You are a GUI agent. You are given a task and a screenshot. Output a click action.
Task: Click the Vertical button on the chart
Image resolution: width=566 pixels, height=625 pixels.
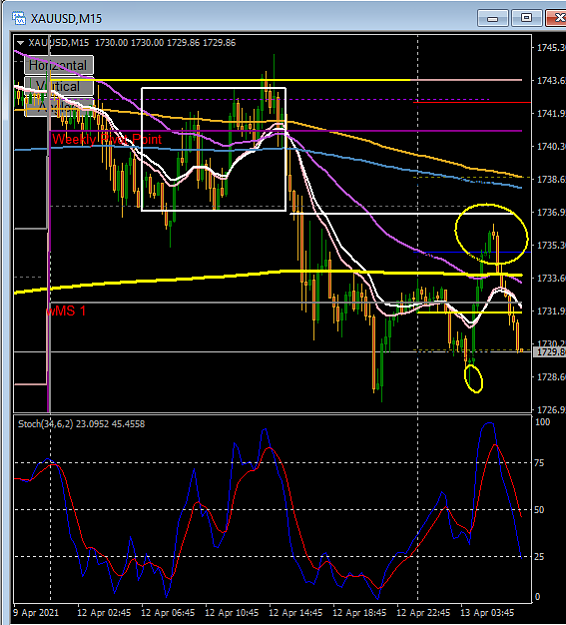pyautogui.click(x=59, y=86)
